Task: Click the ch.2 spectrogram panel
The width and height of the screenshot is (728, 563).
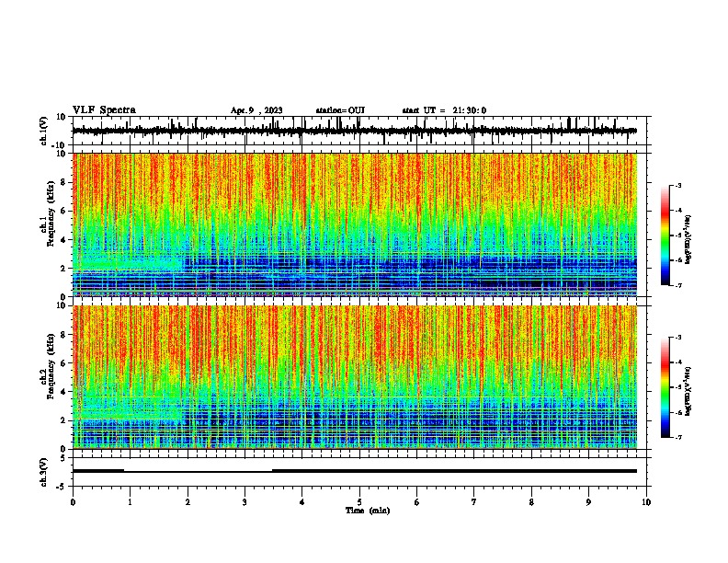Action: pyautogui.click(x=354, y=377)
